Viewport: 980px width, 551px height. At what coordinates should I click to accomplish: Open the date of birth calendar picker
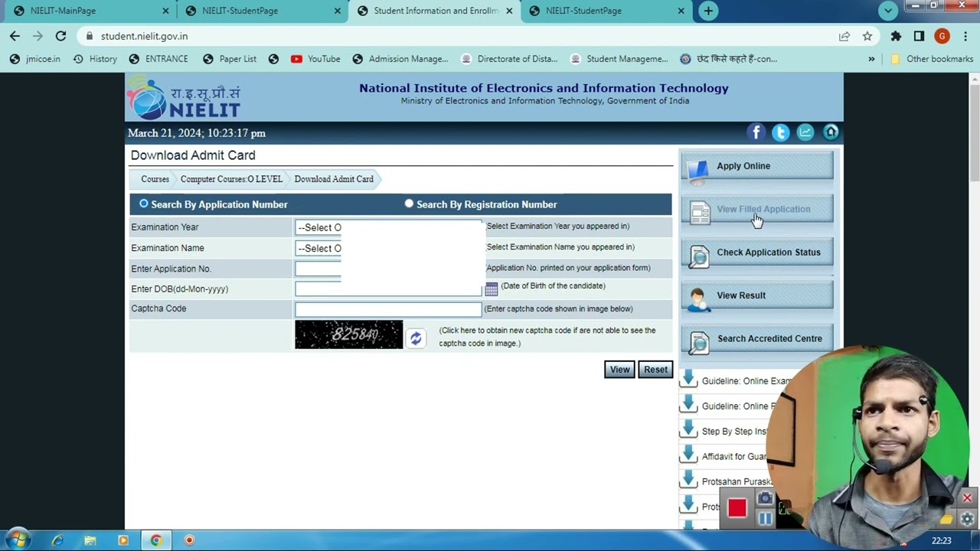click(492, 289)
